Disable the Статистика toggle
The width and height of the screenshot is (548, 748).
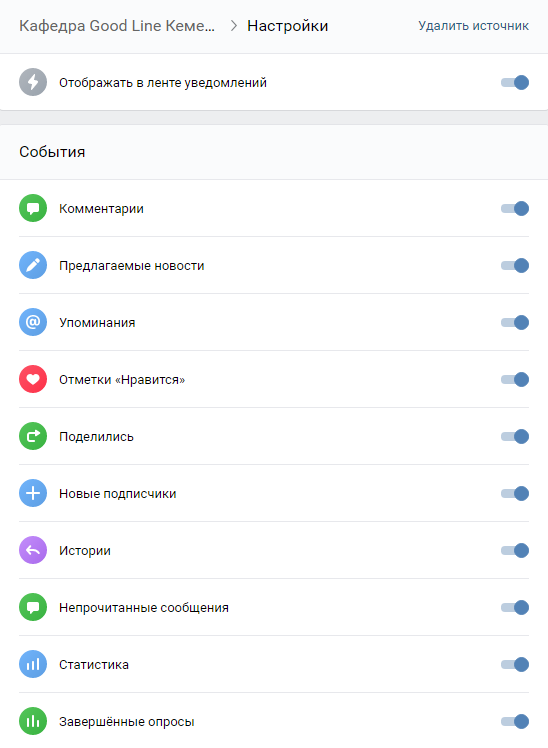coord(515,665)
